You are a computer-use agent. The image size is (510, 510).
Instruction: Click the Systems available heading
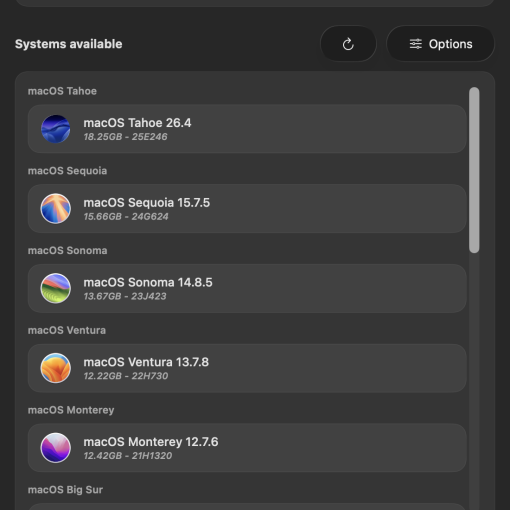click(69, 44)
